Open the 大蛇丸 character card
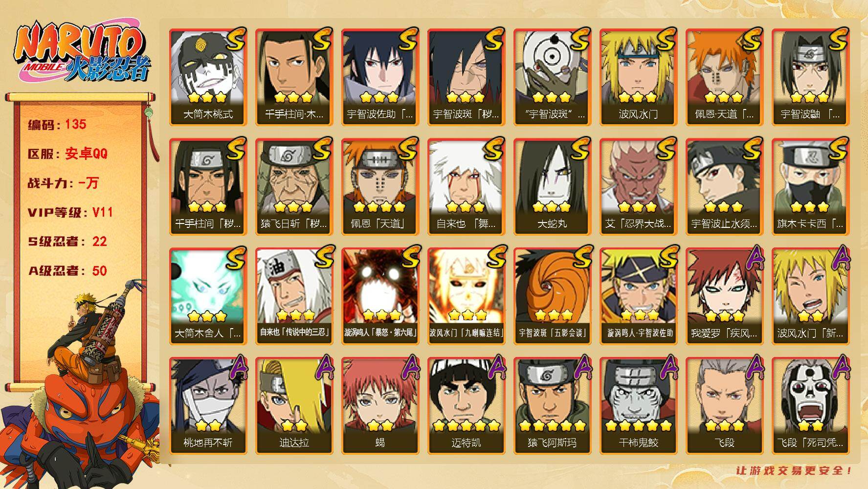 (x=552, y=187)
